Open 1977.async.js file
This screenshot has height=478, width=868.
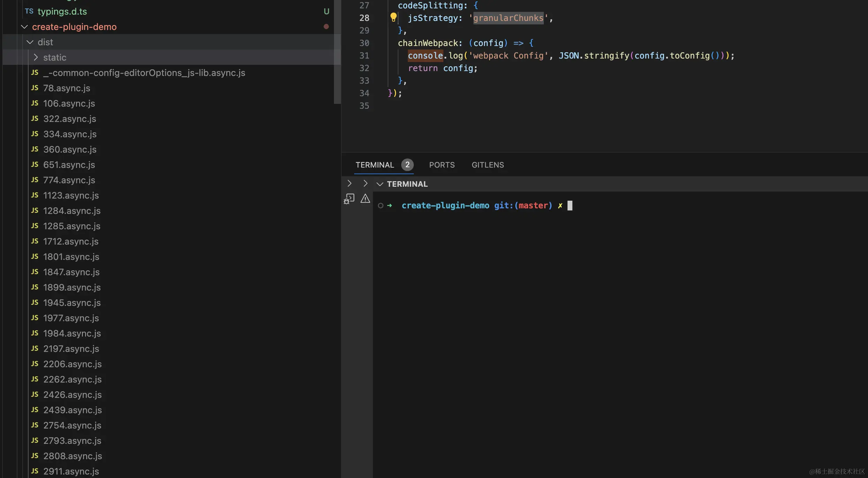pos(71,318)
